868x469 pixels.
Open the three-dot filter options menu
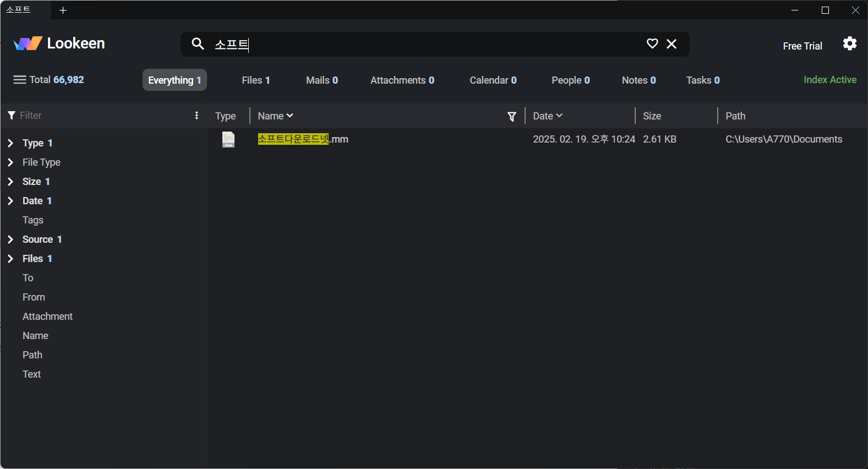point(196,116)
